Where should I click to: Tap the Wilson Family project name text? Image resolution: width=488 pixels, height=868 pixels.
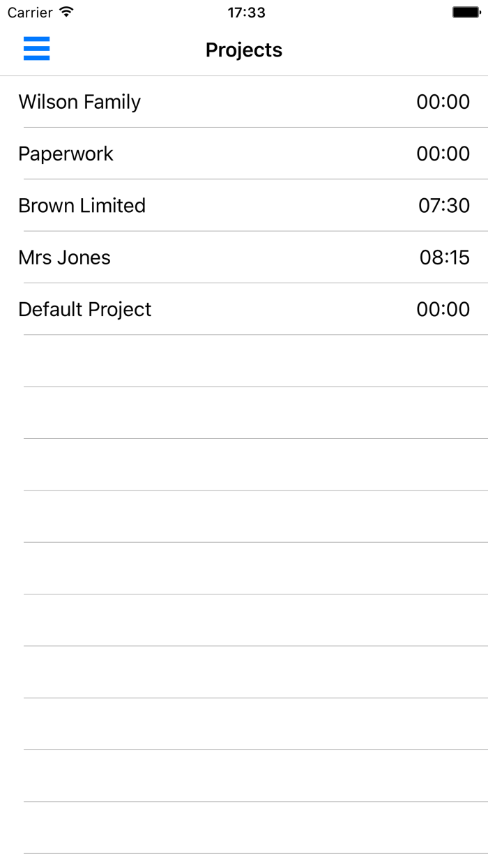coord(79,102)
